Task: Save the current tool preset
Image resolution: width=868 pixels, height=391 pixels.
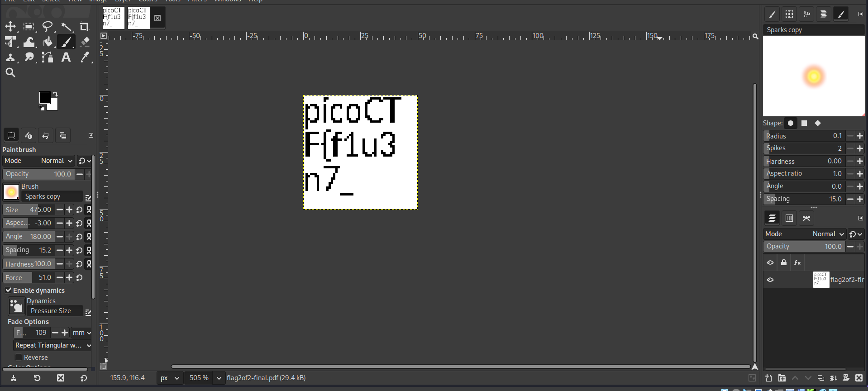Action: point(14,378)
